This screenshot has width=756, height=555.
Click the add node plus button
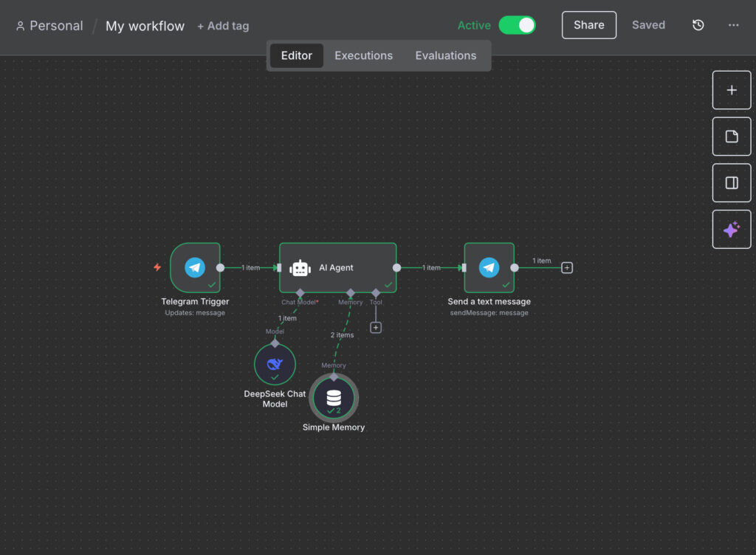pyautogui.click(x=731, y=90)
